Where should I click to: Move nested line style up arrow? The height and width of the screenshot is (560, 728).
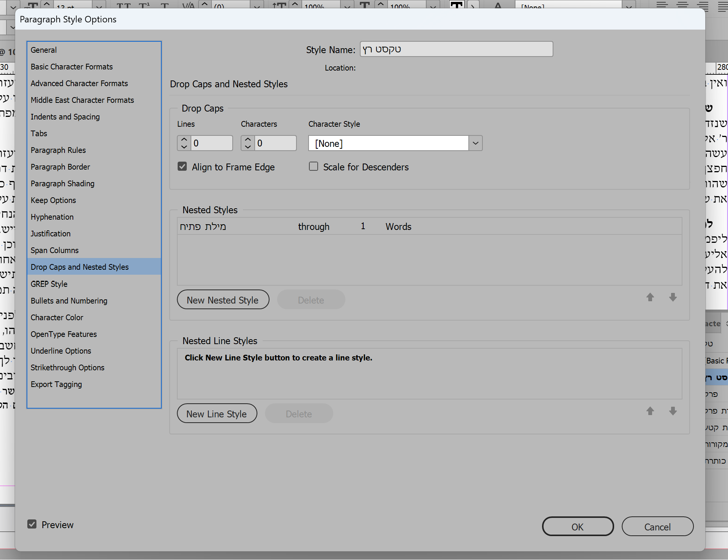click(x=650, y=411)
